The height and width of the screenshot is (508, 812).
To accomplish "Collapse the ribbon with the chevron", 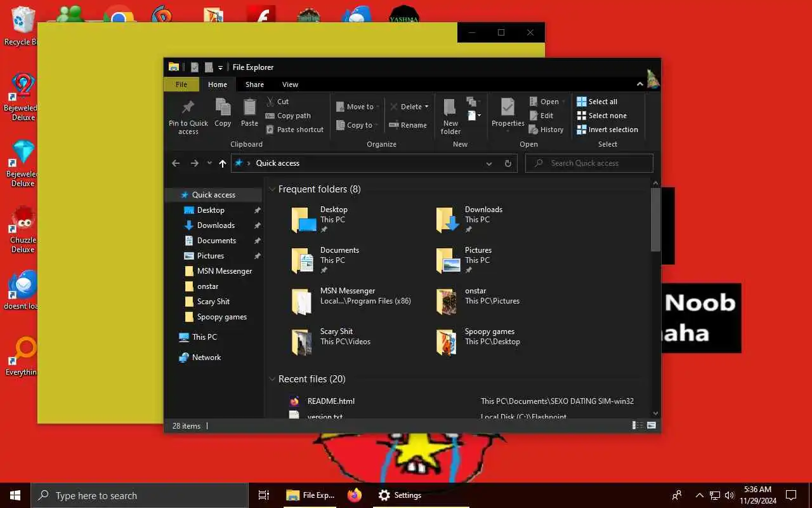I will pyautogui.click(x=639, y=84).
